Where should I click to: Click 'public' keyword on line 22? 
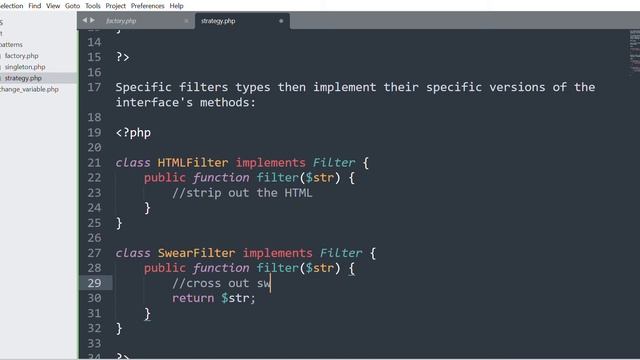click(x=164, y=178)
